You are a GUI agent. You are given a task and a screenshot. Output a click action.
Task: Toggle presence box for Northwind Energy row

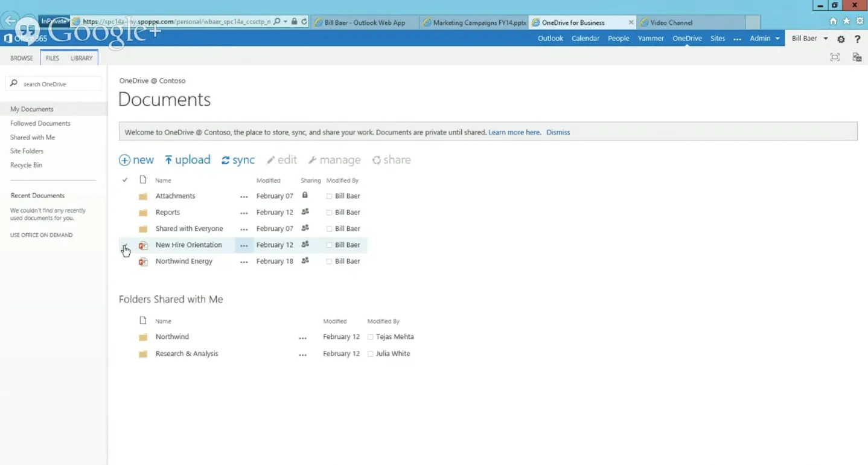click(x=329, y=261)
